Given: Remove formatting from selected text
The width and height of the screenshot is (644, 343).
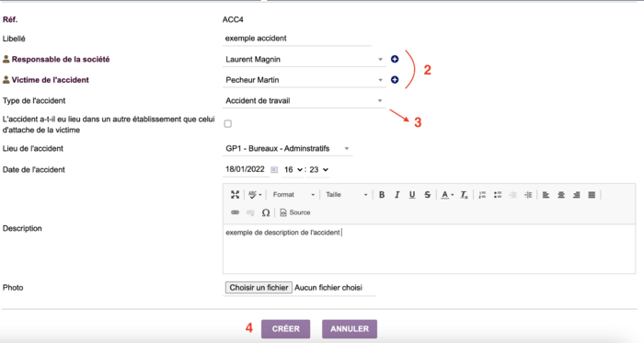Looking at the screenshot, I should [x=464, y=195].
